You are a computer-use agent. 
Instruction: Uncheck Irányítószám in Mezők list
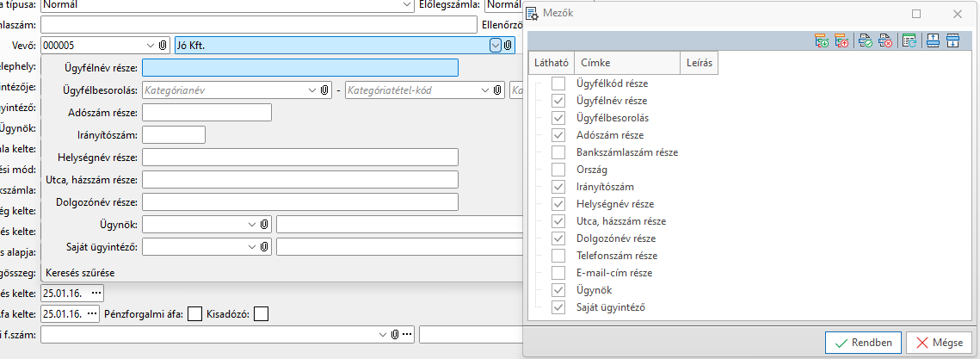pyautogui.click(x=558, y=186)
